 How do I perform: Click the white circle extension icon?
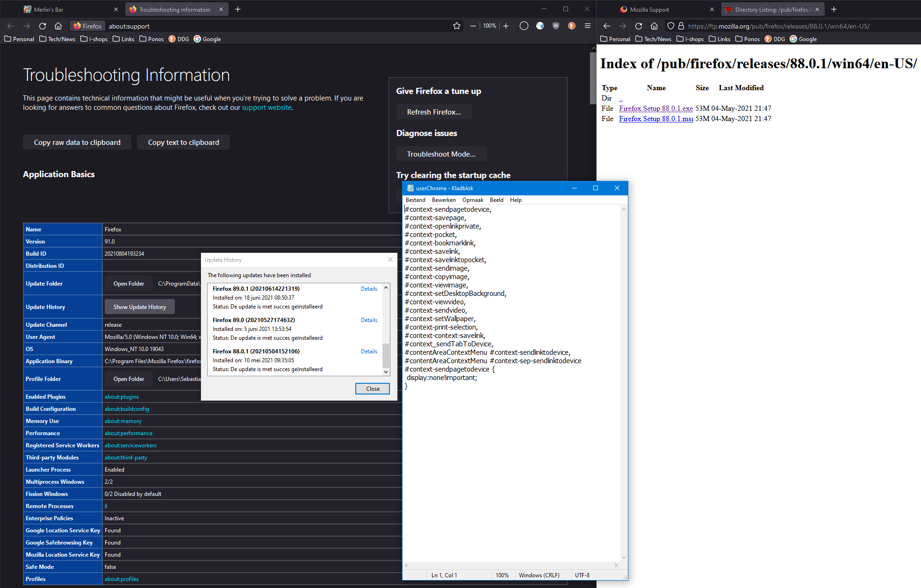click(x=524, y=26)
